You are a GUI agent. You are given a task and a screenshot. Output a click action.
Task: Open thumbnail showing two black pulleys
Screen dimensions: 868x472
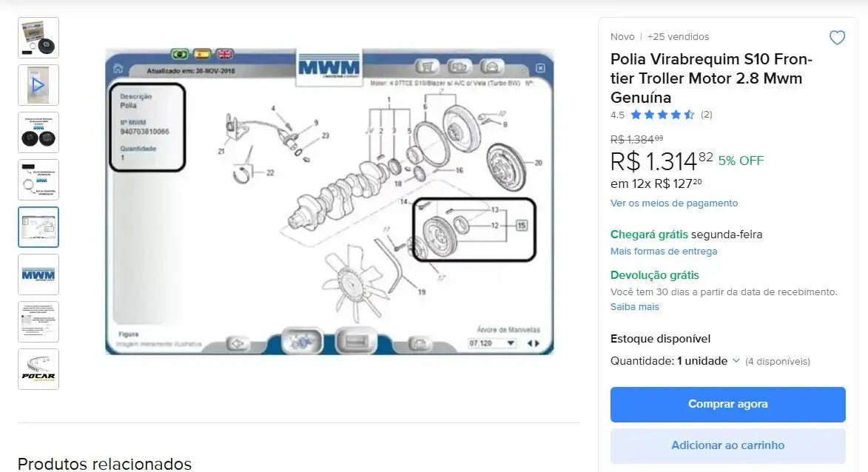[x=38, y=133]
